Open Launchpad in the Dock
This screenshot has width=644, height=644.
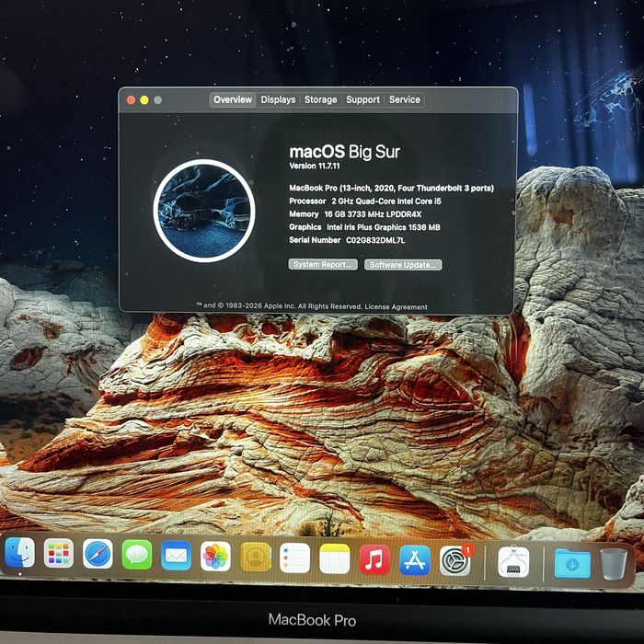click(58, 553)
